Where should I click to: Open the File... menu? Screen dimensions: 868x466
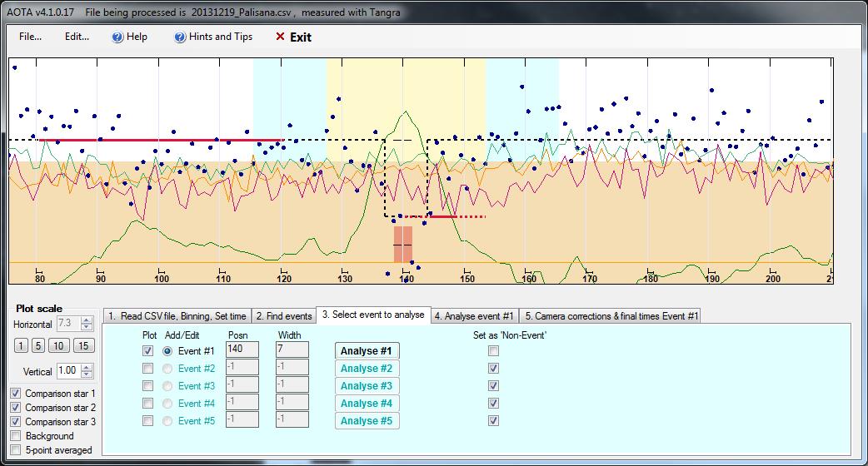coord(30,37)
